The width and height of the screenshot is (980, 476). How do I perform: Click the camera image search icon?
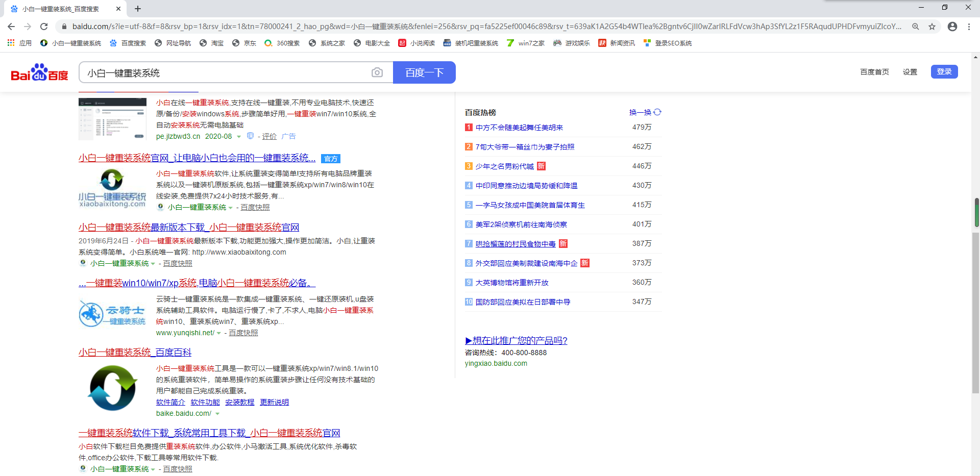[377, 72]
